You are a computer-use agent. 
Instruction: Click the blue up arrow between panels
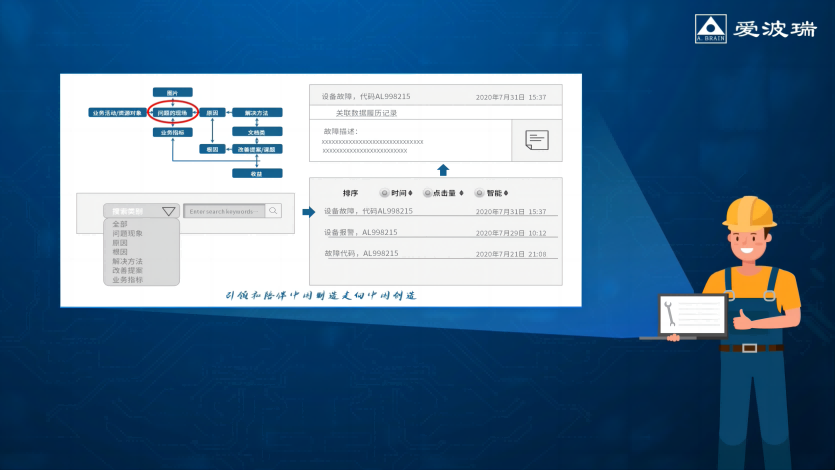pyautogui.click(x=443, y=169)
